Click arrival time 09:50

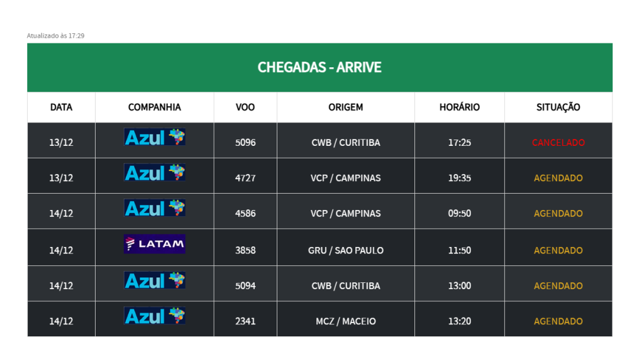(x=460, y=214)
